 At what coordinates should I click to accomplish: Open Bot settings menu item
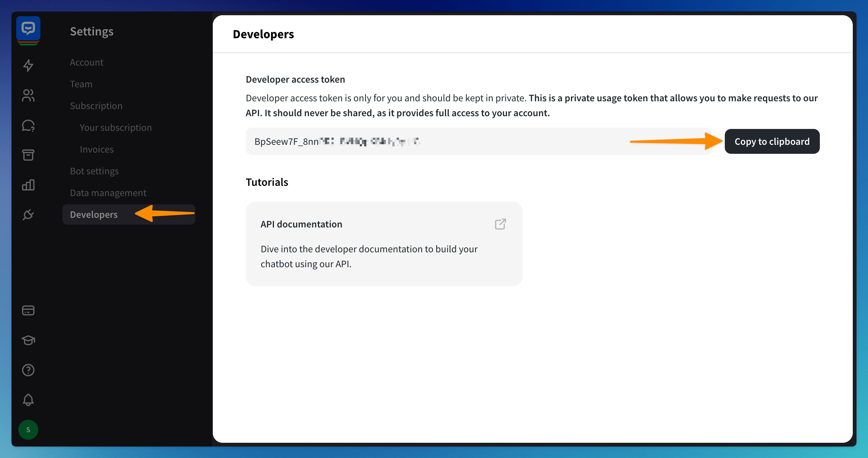94,171
